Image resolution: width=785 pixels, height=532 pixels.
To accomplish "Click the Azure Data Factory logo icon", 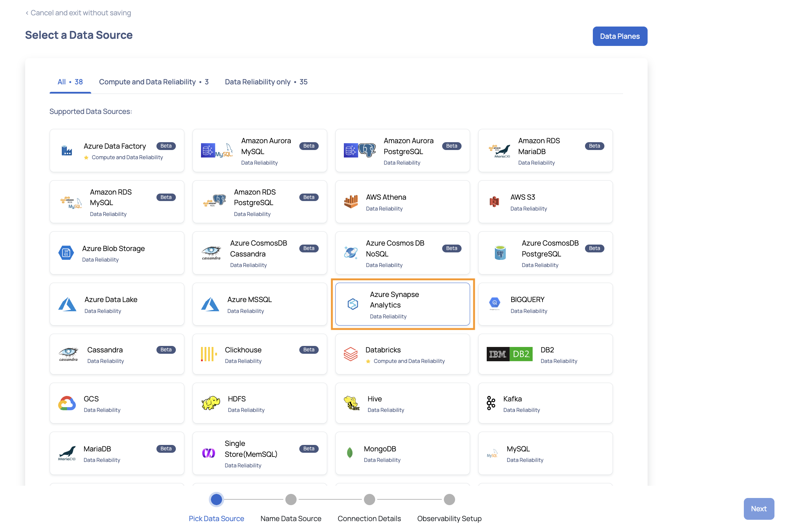I will 67,150.
